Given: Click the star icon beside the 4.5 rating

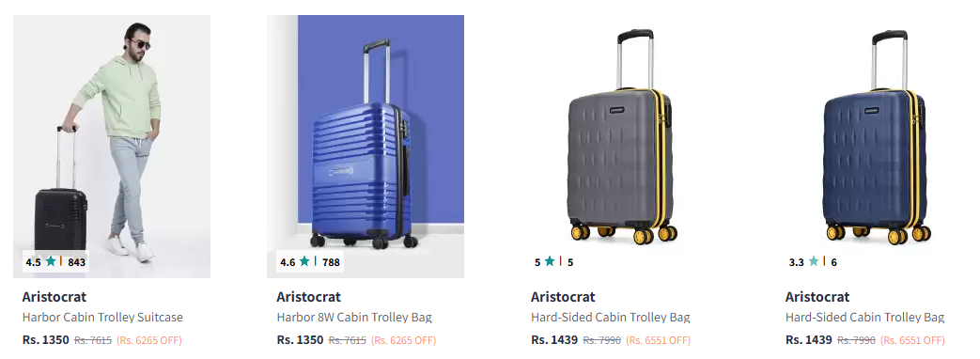Looking at the screenshot, I should pos(51,261).
